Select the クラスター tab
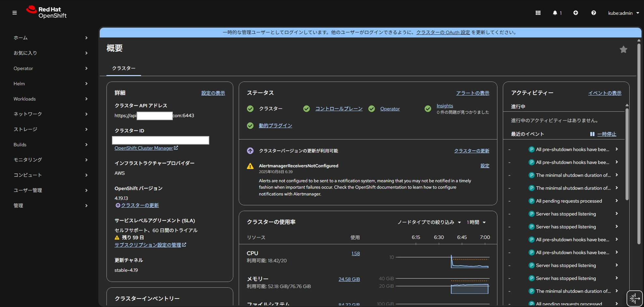The height and width of the screenshot is (307, 644). [124, 68]
